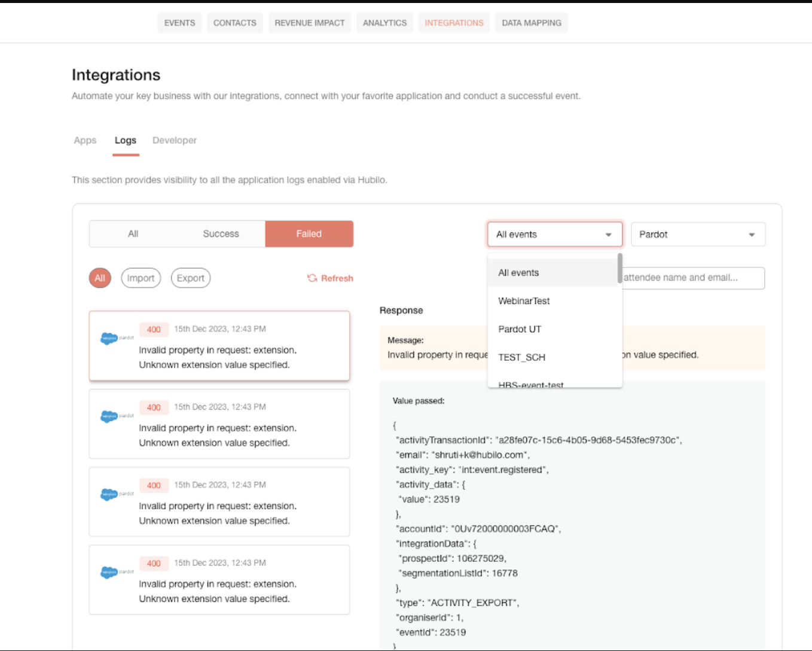The height and width of the screenshot is (651, 812).
Task: Click the events dropdown list scrollbar
Action: [x=619, y=269]
